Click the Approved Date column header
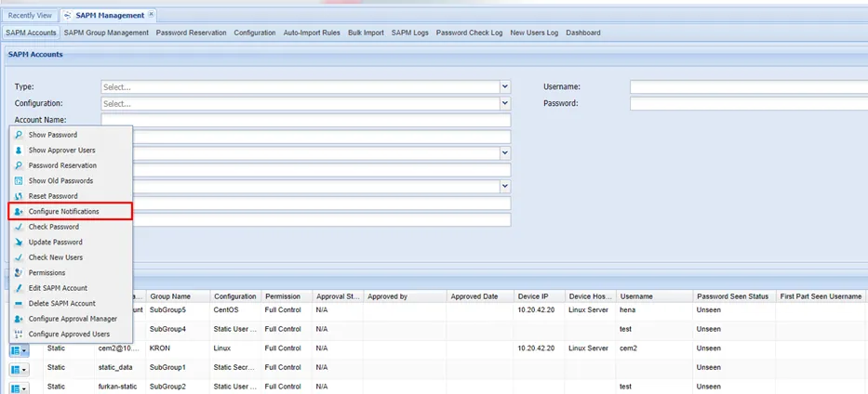 coord(480,296)
